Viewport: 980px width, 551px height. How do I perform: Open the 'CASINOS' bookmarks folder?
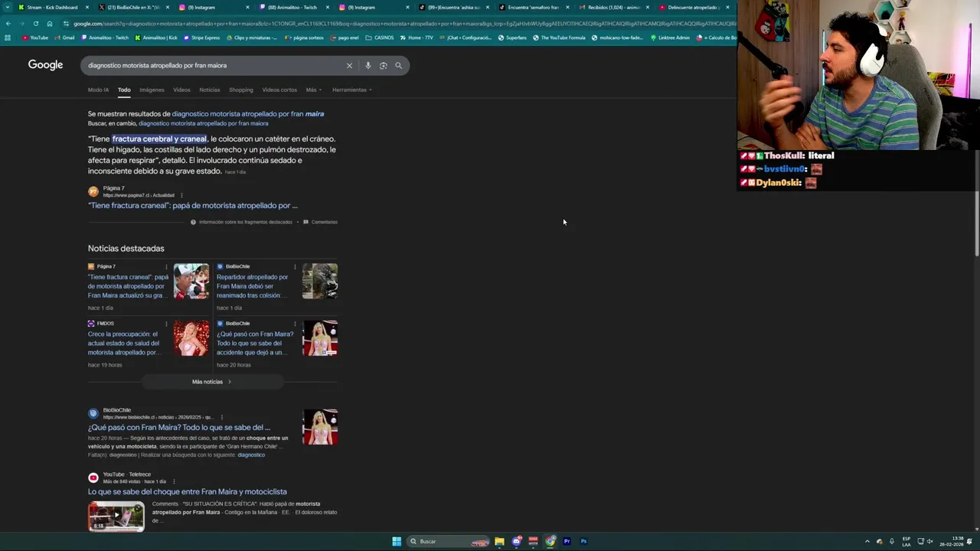point(380,37)
